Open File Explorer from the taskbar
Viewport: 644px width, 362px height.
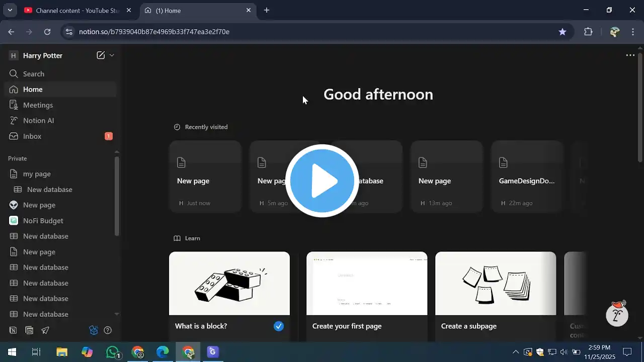pos(62,352)
